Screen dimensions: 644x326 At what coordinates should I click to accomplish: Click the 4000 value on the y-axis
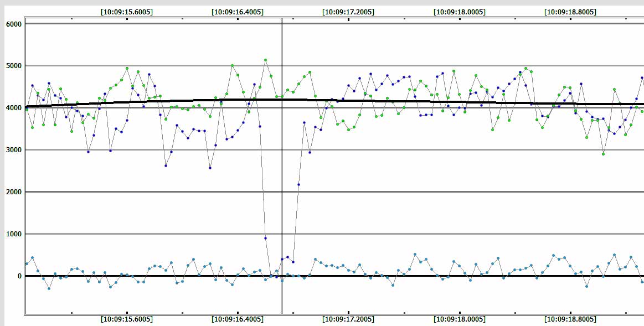pyautogui.click(x=13, y=108)
